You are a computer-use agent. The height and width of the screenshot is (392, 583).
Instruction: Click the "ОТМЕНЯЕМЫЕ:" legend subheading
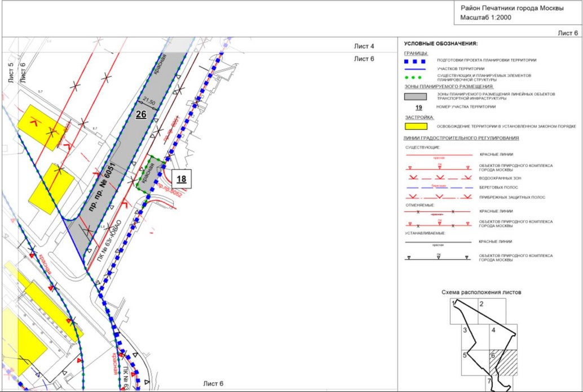pos(420,205)
